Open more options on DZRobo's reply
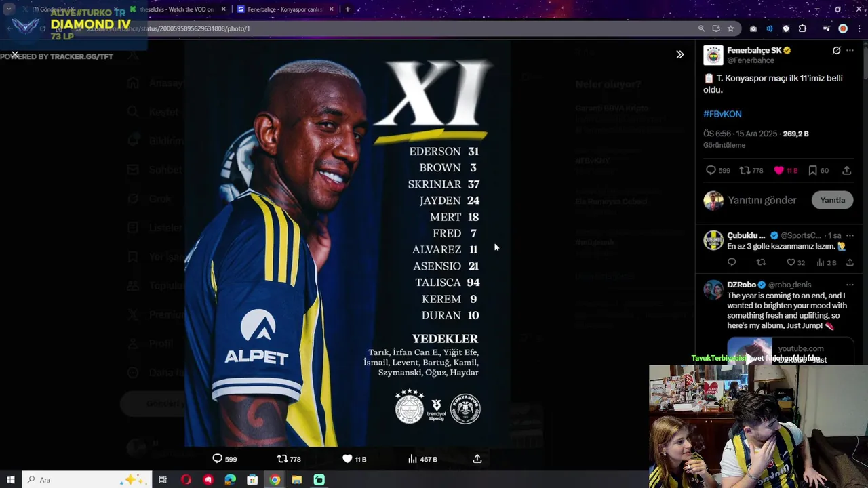This screenshot has width=868, height=488. pyautogui.click(x=850, y=285)
